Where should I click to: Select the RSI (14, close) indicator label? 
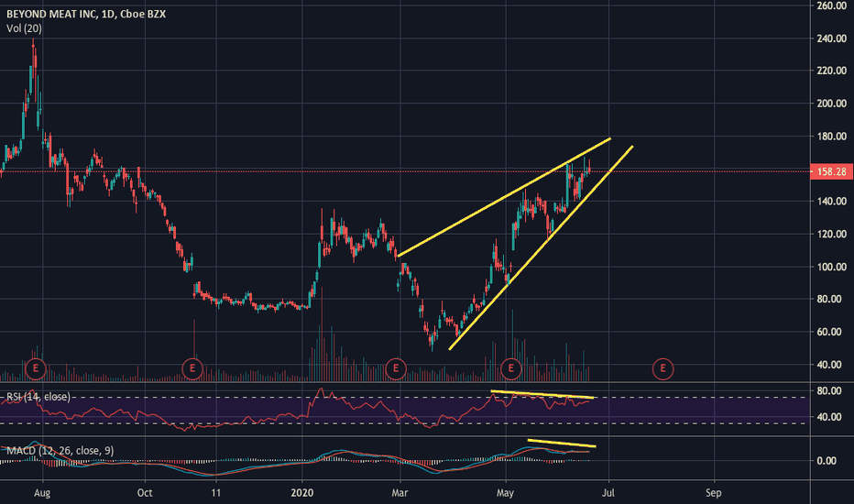38,397
